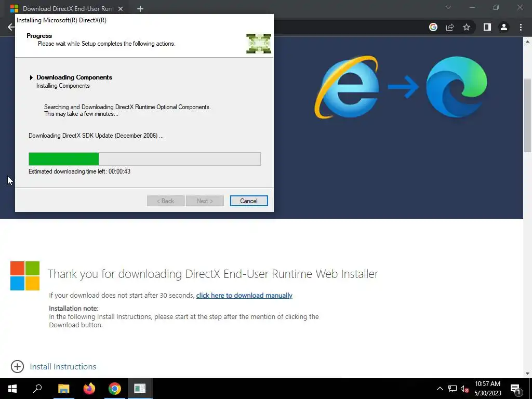
Task: Open the Windows Start menu
Action: point(12,389)
